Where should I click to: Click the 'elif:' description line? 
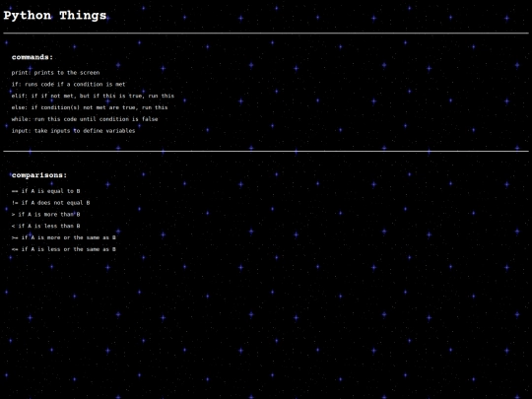[x=93, y=96]
